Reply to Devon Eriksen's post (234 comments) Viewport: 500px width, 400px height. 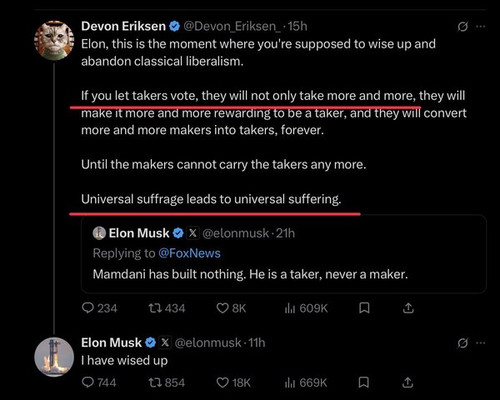[99, 308]
